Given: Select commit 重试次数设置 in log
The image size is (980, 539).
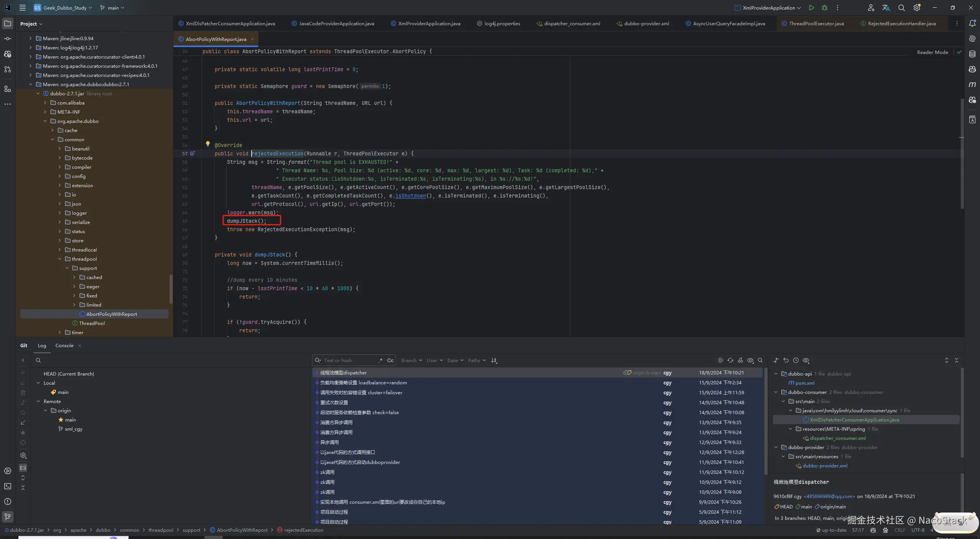Looking at the screenshot, I should pos(334,402).
